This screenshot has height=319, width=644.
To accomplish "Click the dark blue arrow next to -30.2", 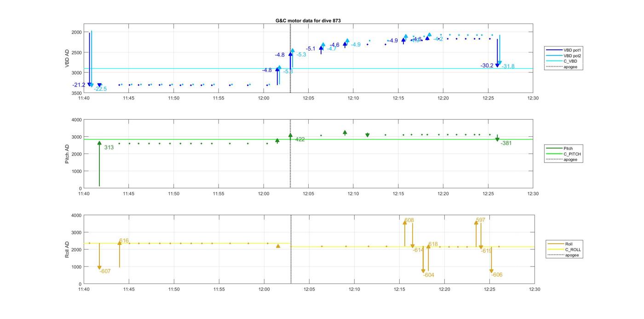I will 497,53.
